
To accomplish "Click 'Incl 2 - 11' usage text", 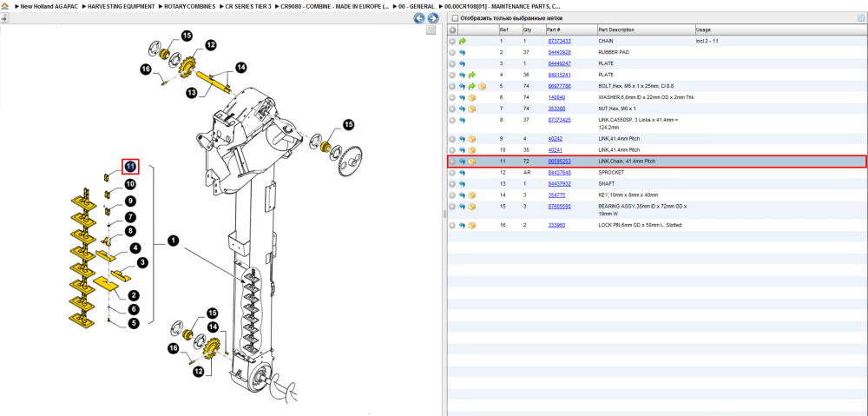I will [707, 41].
